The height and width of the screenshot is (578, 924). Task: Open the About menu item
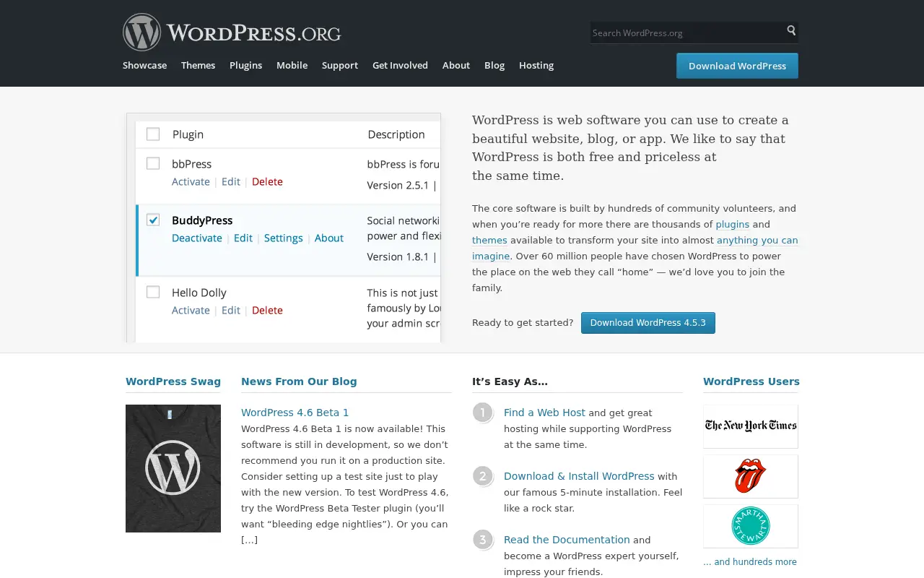[456, 65]
